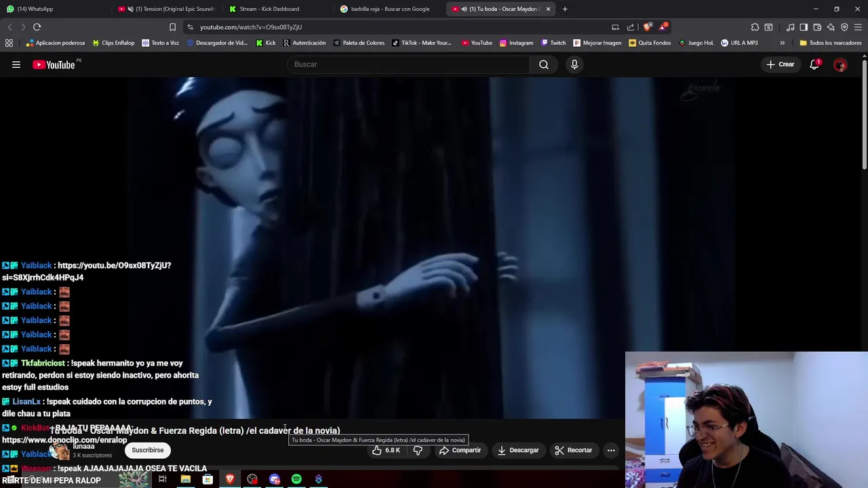Open the browser Extensions puzzle icon
868x488 pixels.
[x=755, y=27]
